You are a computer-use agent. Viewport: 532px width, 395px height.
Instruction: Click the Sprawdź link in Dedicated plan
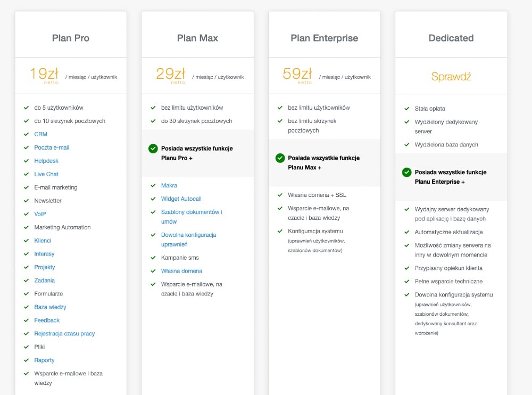tap(451, 77)
